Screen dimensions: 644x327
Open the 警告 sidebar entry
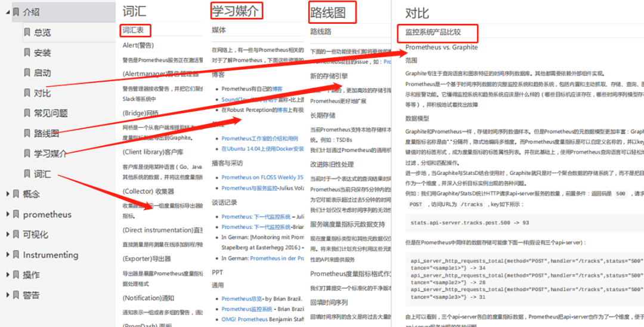pos(31,295)
